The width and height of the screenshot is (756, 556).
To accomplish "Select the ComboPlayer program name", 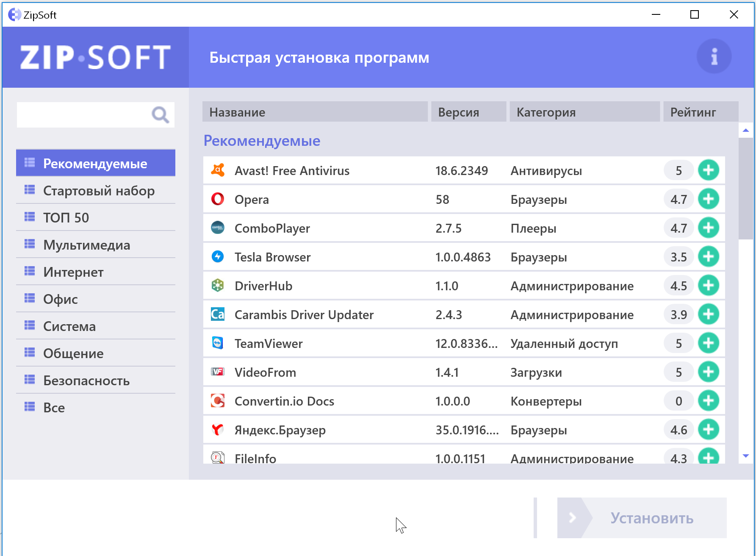I will (272, 229).
